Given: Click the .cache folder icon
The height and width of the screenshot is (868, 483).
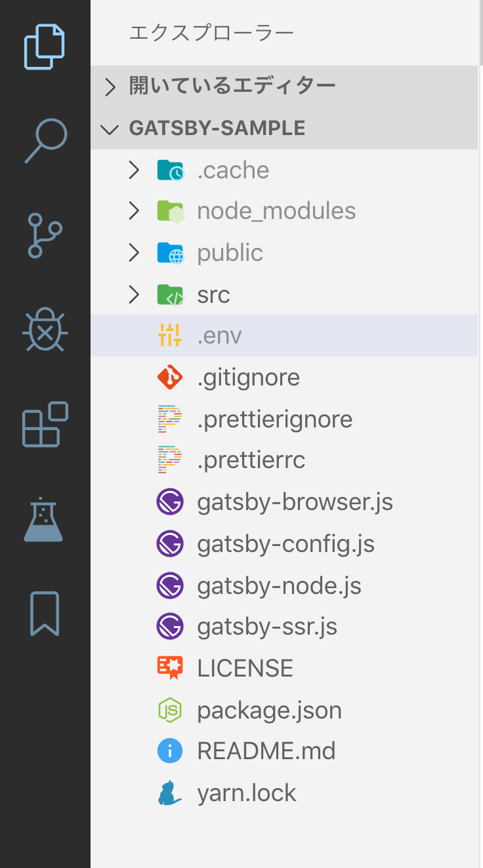Looking at the screenshot, I should 171,170.
